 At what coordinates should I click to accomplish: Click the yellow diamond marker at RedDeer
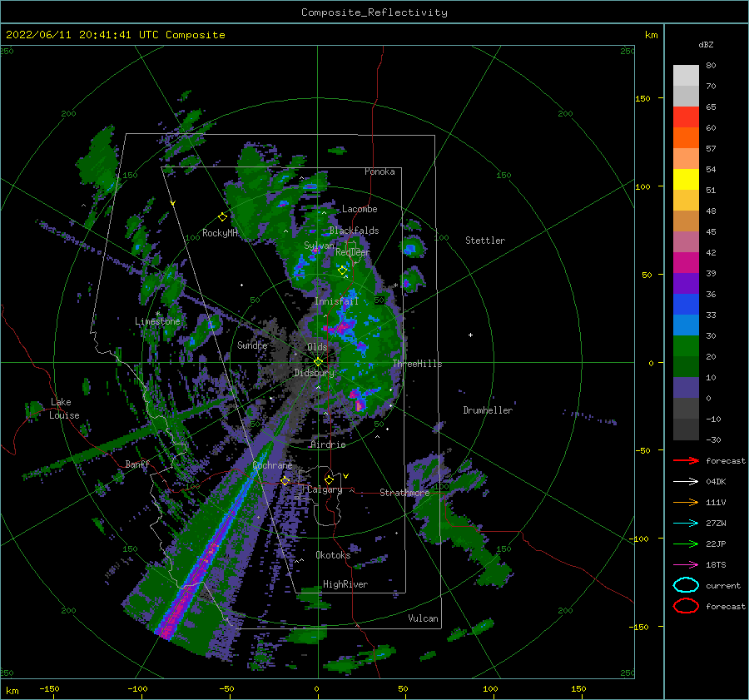342,271
